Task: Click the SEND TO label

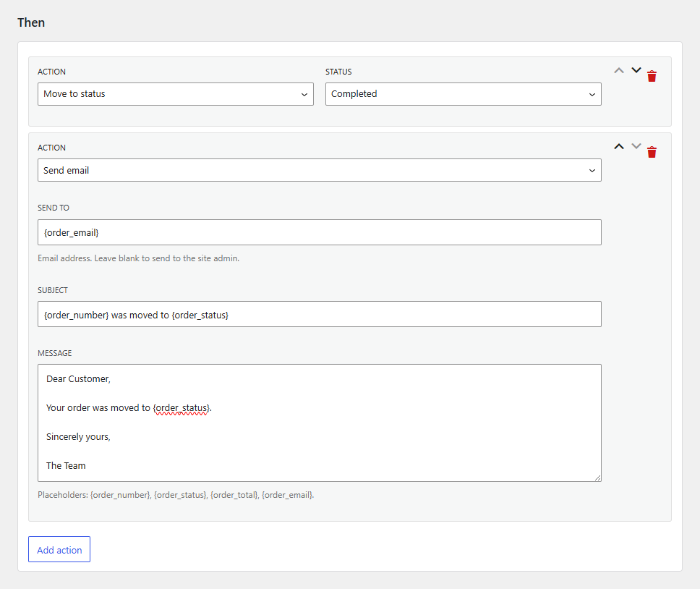Action: [54, 208]
